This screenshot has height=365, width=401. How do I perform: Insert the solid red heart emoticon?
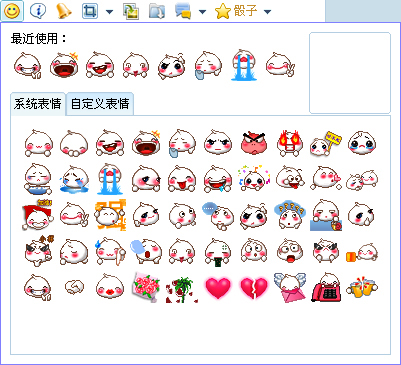point(218,288)
